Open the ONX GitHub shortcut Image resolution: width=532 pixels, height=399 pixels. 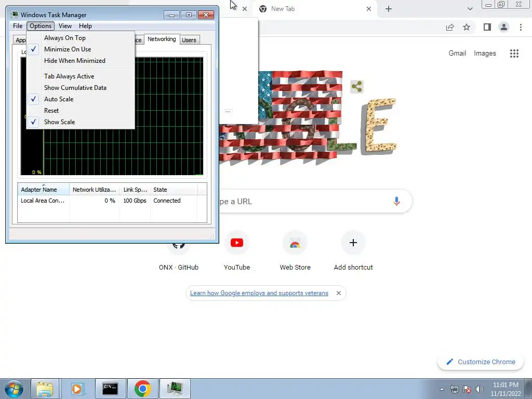tap(179, 258)
